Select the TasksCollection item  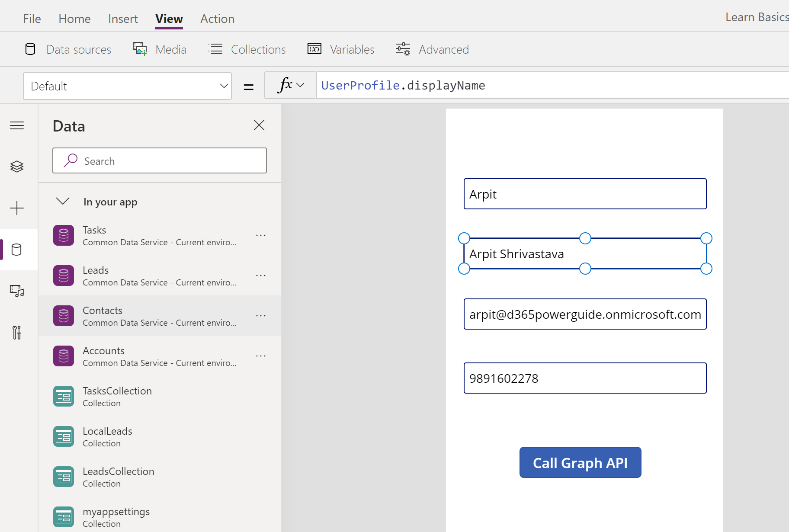point(117,395)
